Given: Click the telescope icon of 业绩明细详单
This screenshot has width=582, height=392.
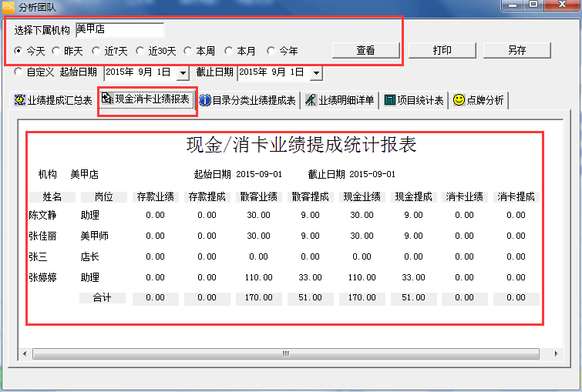Looking at the screenshot, I should pos(311,100).
